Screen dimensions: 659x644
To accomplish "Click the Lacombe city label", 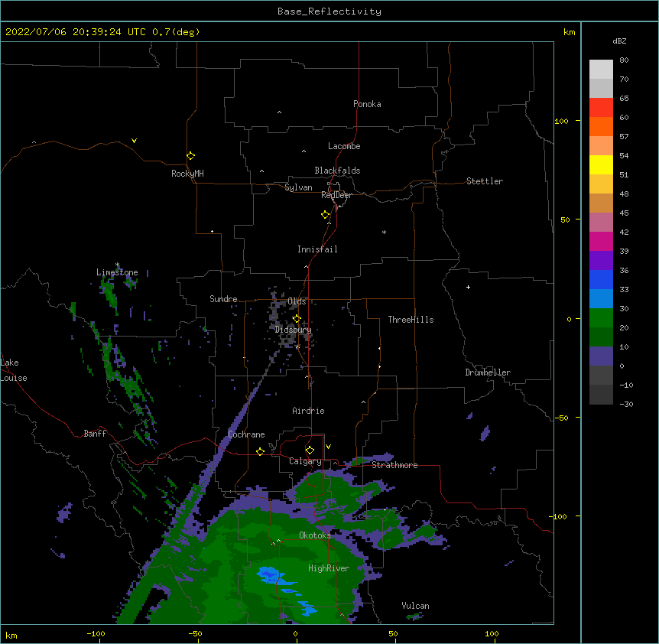I will tap(344, 146).
